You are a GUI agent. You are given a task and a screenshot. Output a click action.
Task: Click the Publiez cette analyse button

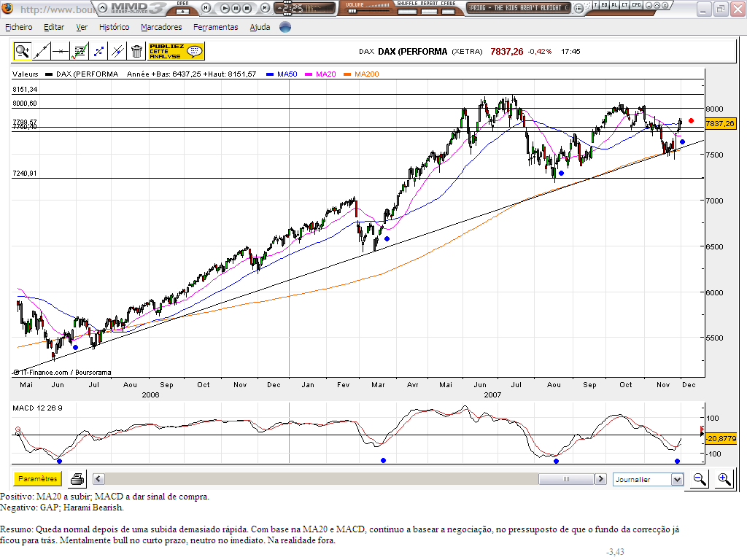point(177,51)
